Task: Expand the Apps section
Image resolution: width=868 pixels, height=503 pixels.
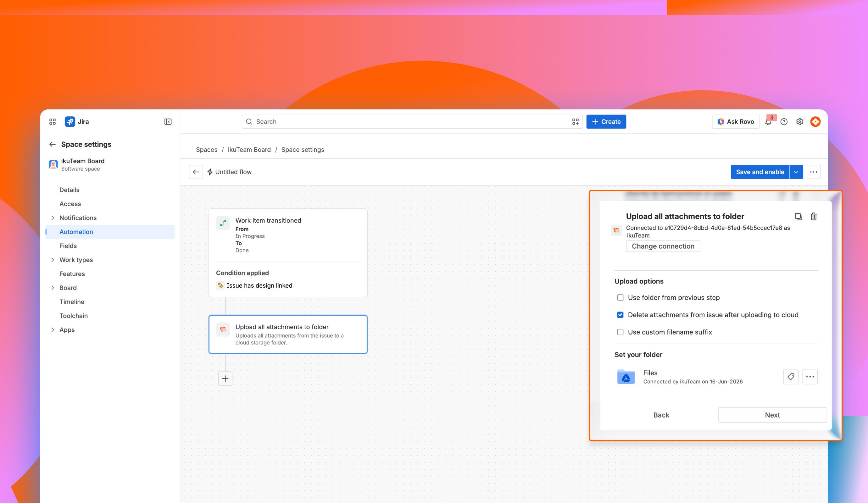Action: pyautogui.click(x=52, y=330)
